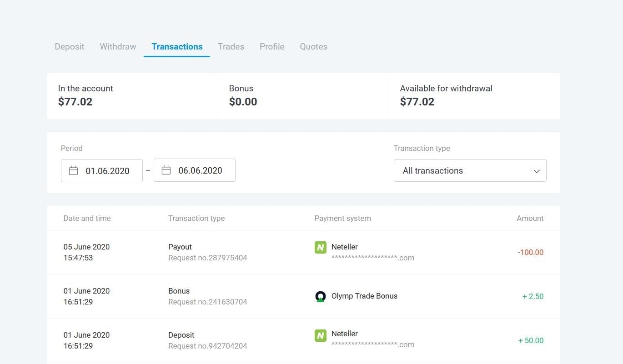The width and height of the screenshot is (623, 364).
Task: Click the 05 June 2020 date entry
Action: (86, 247)
